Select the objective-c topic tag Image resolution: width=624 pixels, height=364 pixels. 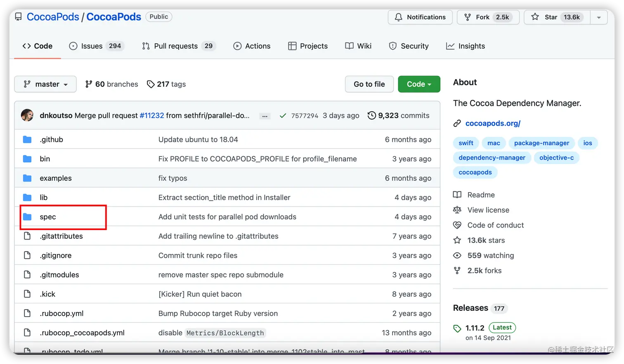(556, 158)
